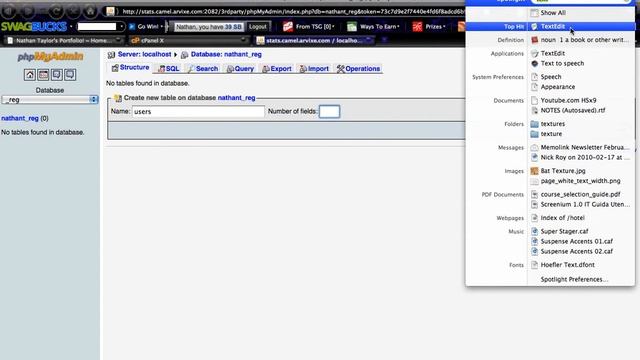Click the nathant_reg link in left sidebar
The height and width of the screenshot is (360, 640).
click(x=20, y=118)
